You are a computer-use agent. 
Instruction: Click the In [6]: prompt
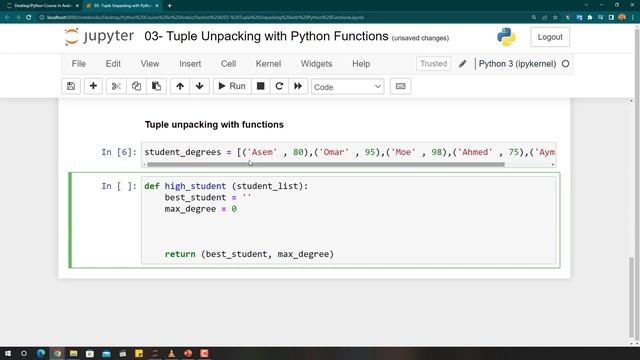[x=119, y=152]
